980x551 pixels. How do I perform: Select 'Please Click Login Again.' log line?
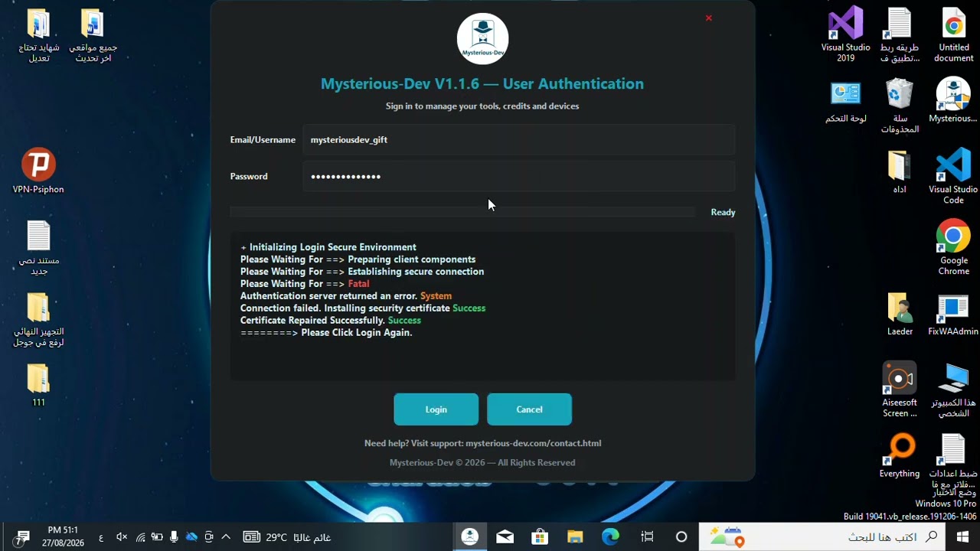[357, 333]
